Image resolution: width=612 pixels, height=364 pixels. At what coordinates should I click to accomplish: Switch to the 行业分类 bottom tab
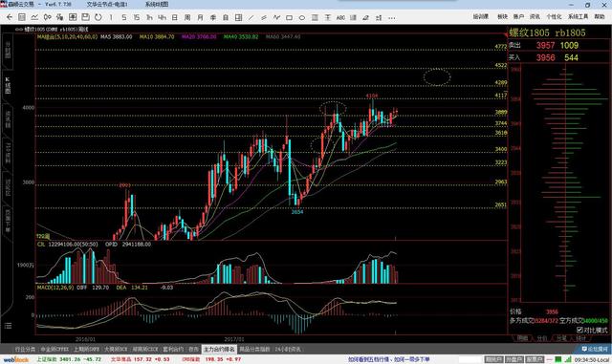[25, 349]
